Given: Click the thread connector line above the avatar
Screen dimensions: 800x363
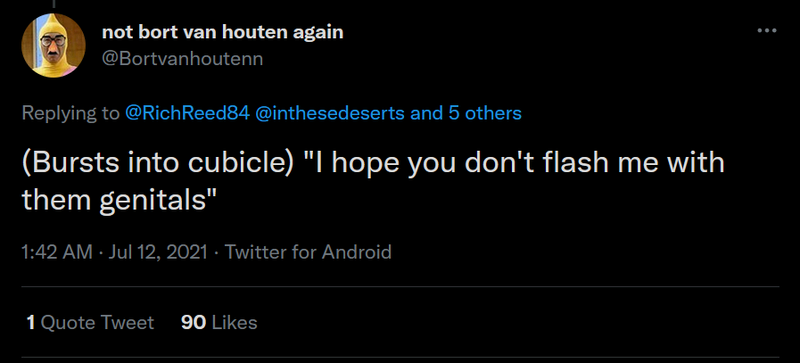Looking at the screenshot, I should (x=53, y=4).
